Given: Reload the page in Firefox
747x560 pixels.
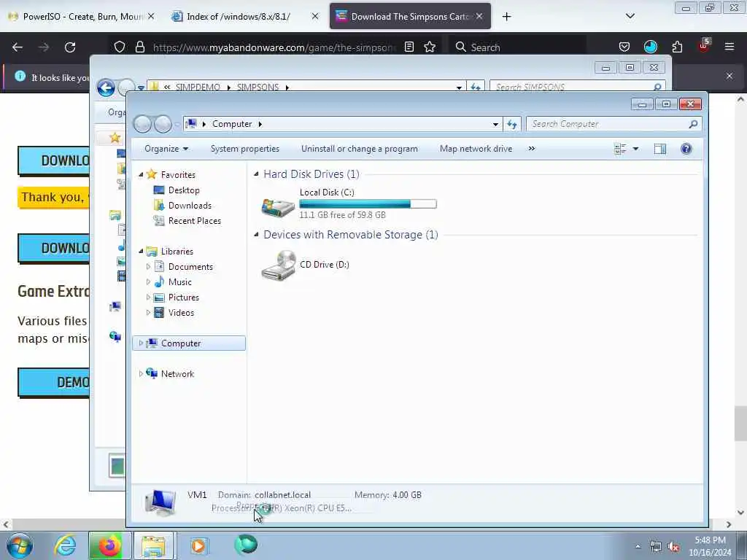Looking at the screenshot, I should 70,47.
